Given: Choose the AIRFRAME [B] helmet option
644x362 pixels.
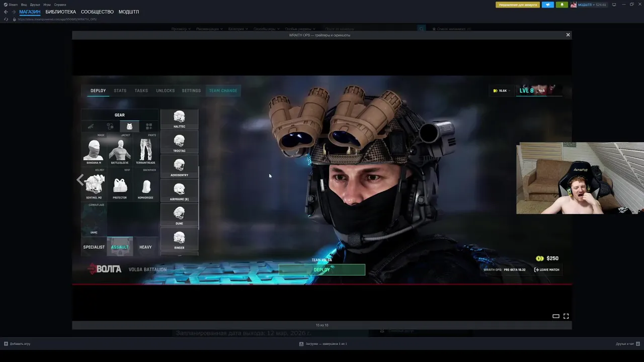Looking at the screenshot, I should pos(179,192).
